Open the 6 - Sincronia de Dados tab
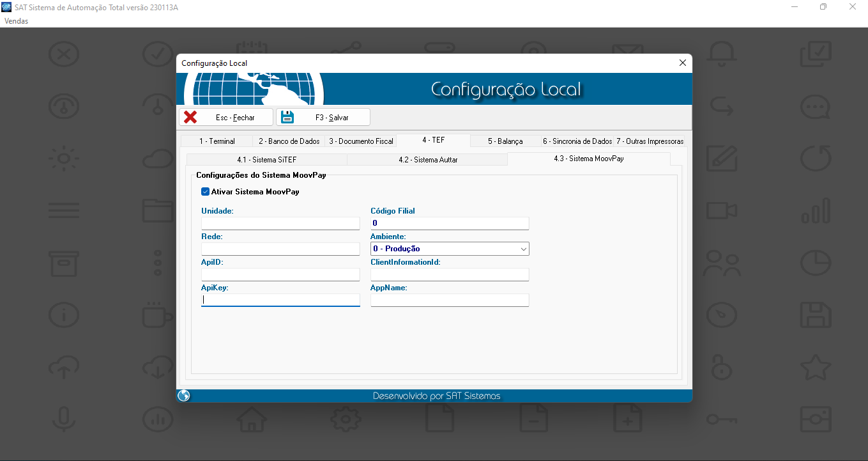Screen dimensions: 868x461 click(577, 141)
